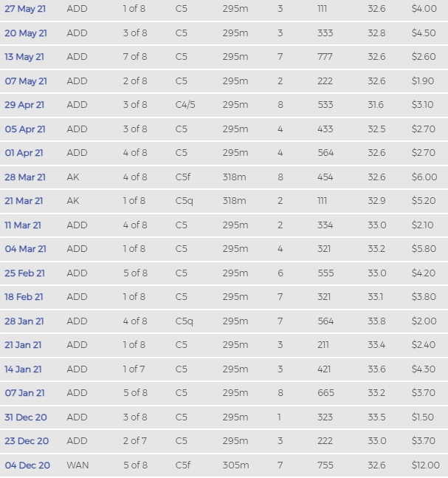Open the 21 Mar 21 AK race
This screenshot has height=478, width=448.
tap(24, 201)
